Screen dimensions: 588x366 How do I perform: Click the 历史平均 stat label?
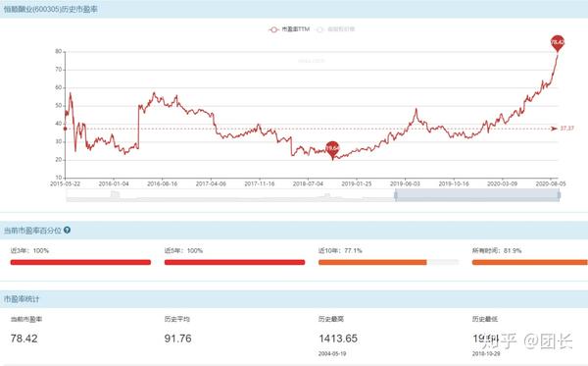click(x=177, y=319)
